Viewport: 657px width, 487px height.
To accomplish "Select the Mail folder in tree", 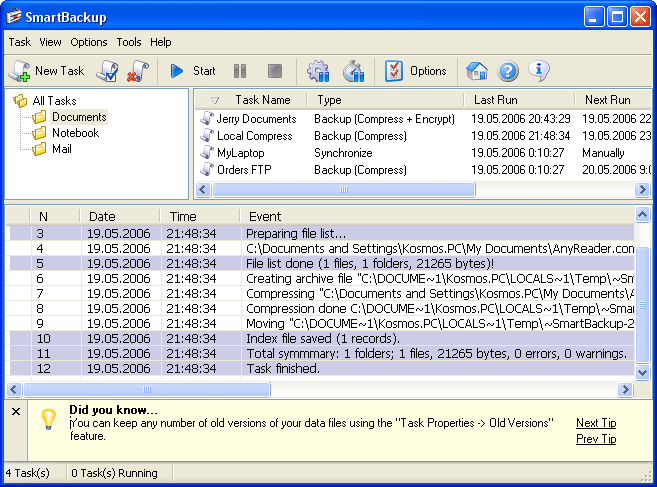I will coord(62,149).
